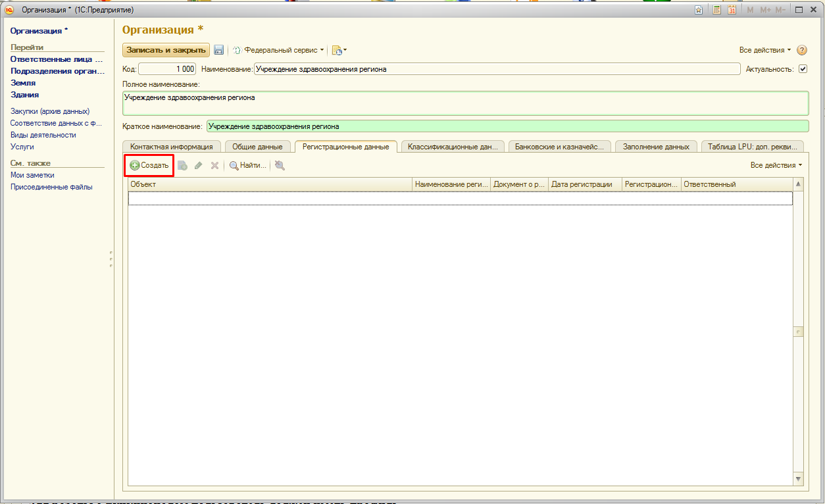Click the cancel search icon after Найти
Image resolution: width=825 pixels, height=504 pixels.
tap(280, 166)
